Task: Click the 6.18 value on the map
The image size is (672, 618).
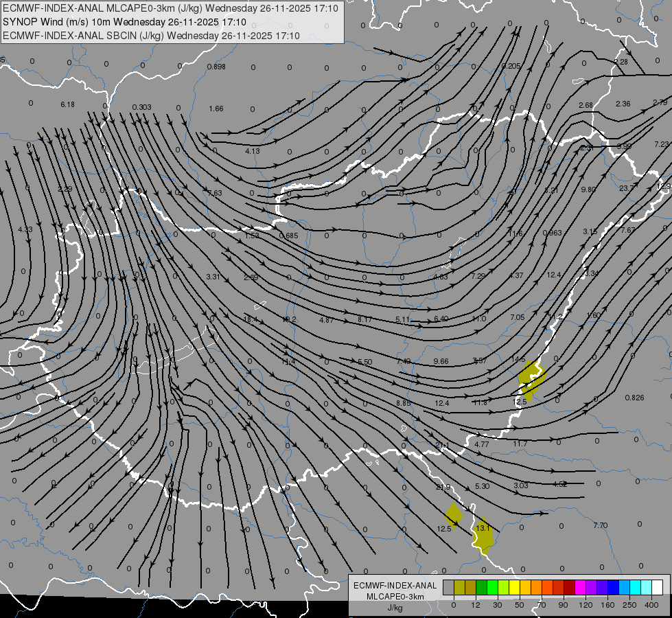Action: click(67, 104)
